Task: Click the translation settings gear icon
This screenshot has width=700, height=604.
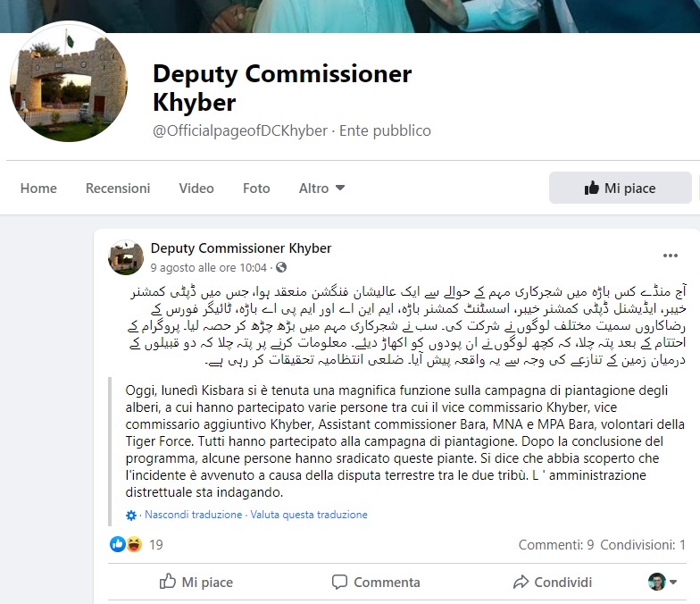Action: pos(130,515)
